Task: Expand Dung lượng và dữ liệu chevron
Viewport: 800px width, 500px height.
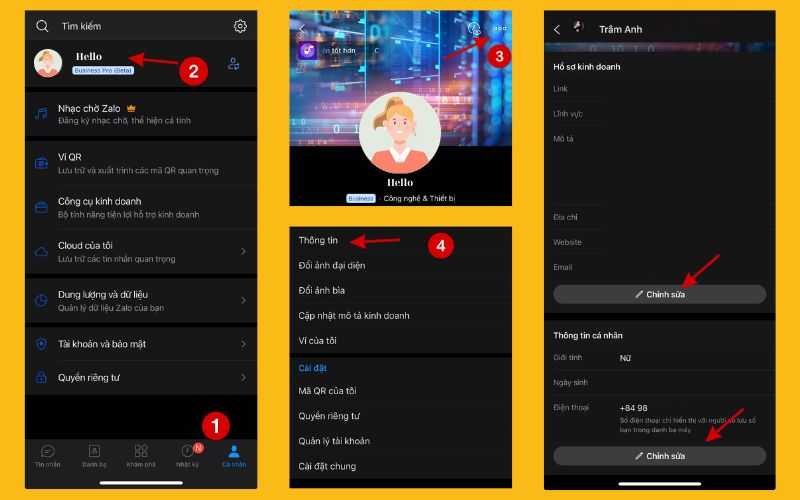Action: (x=243, y=300)
